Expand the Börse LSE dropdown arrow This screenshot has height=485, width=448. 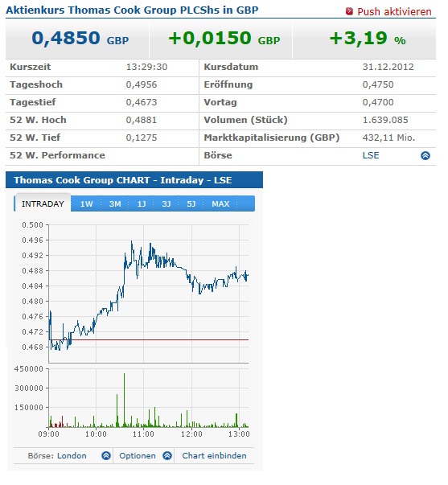click(x=425, y=155)
